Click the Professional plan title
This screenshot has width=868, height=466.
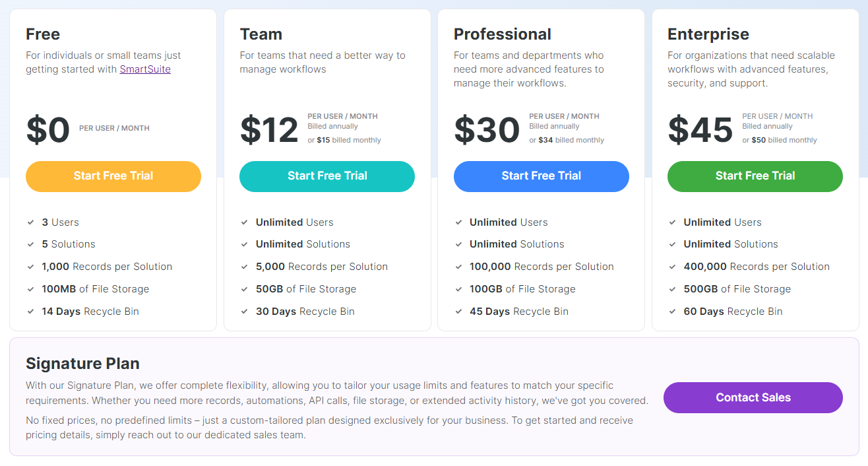[x=502, y=34]
